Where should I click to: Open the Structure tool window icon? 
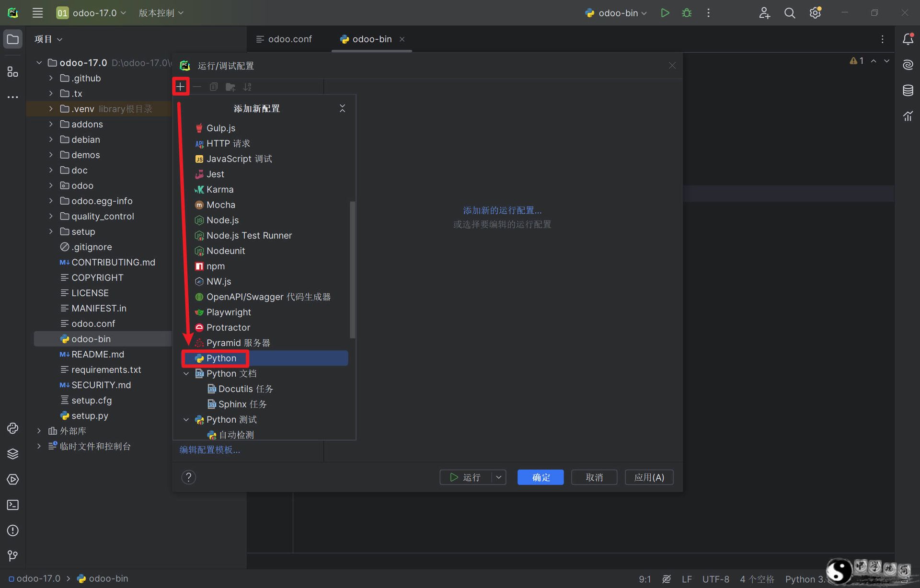pyautogui.click(x=13, y=72)
